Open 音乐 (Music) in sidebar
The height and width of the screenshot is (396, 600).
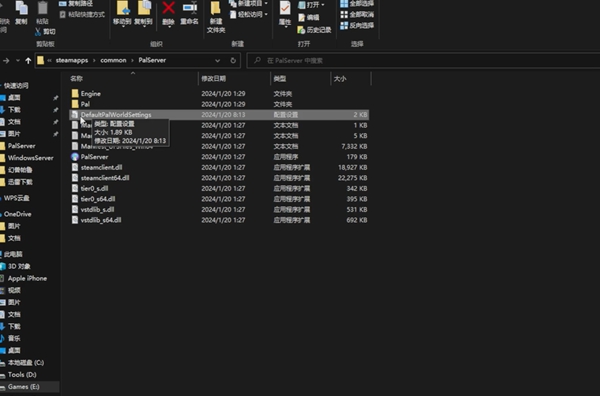click(14, 338)
